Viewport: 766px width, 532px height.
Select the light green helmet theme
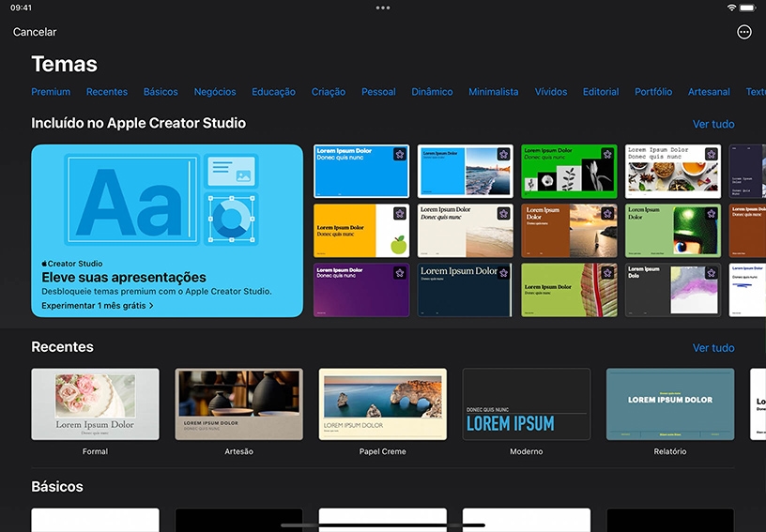673,231
